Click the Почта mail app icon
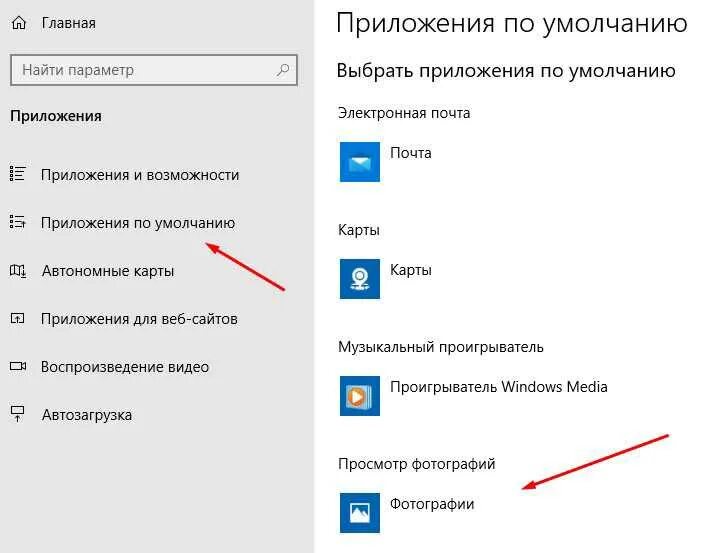This screenshot has width=706, height=553. click(360, 162)
